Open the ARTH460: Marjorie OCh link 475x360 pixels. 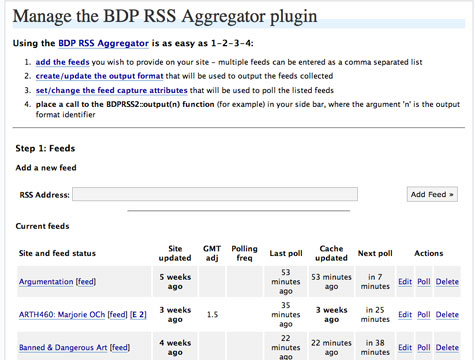coord(62,315)
